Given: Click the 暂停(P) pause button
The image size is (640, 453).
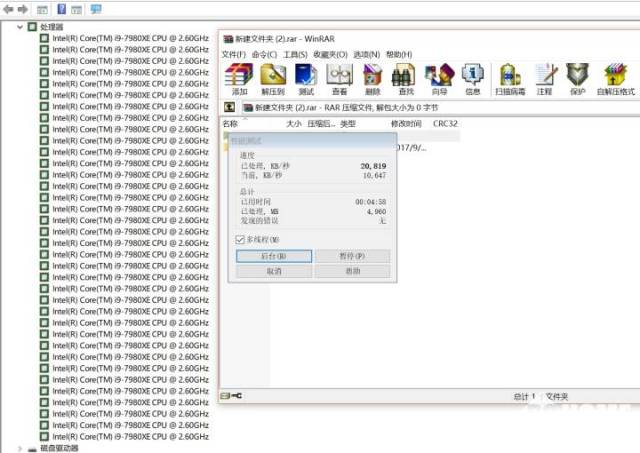Looking at the screenshot, I should point(352,256).
